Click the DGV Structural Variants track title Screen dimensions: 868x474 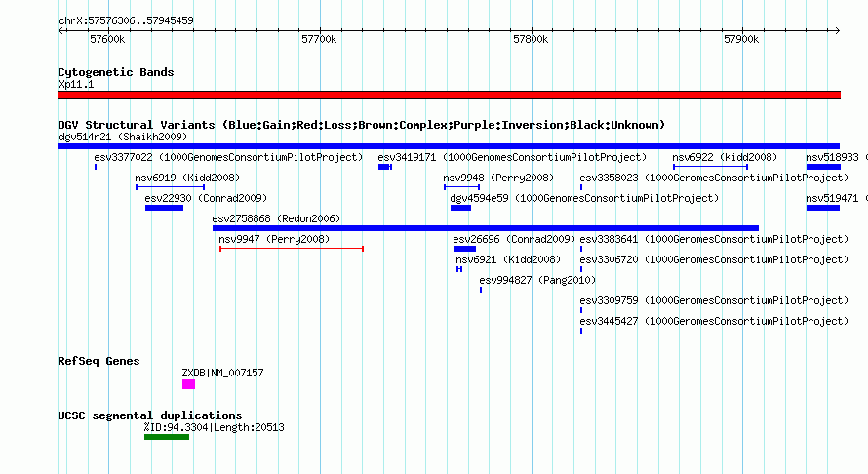click(362, 125)
